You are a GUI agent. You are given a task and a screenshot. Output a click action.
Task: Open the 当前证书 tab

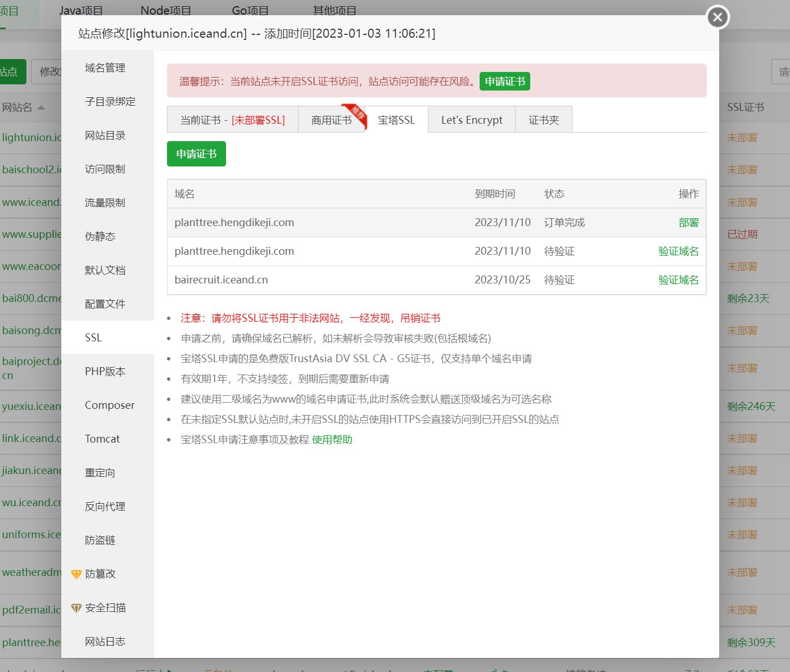point(232,120)
